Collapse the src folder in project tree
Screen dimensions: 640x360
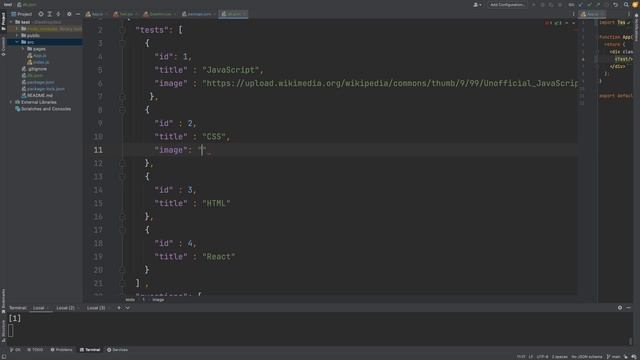(x=17, y=42)
